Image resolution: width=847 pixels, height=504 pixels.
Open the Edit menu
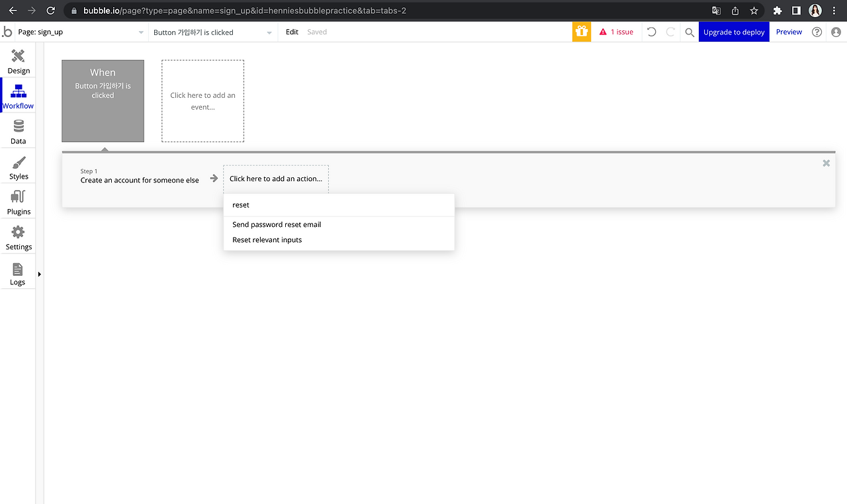tap(292, 32)
